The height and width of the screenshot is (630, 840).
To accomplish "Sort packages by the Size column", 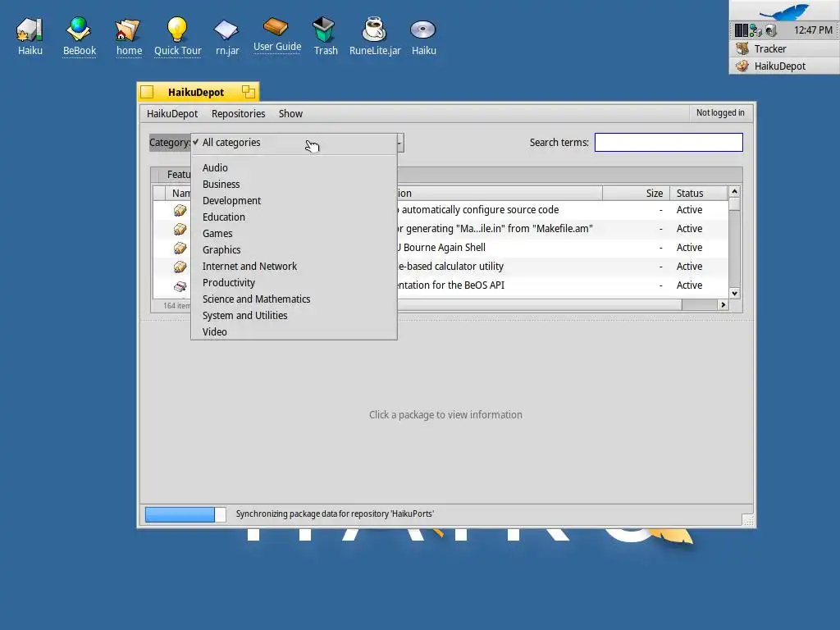I will click(636, 193).
